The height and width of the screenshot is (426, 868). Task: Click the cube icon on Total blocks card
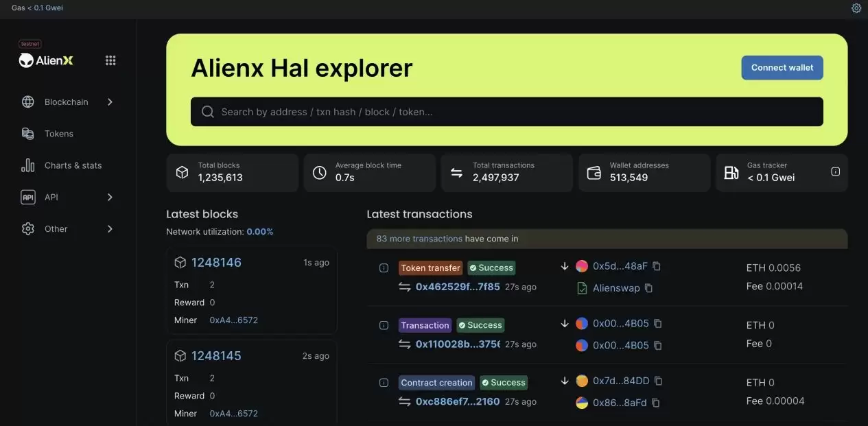pyautogui.click(x=182, y=171)
